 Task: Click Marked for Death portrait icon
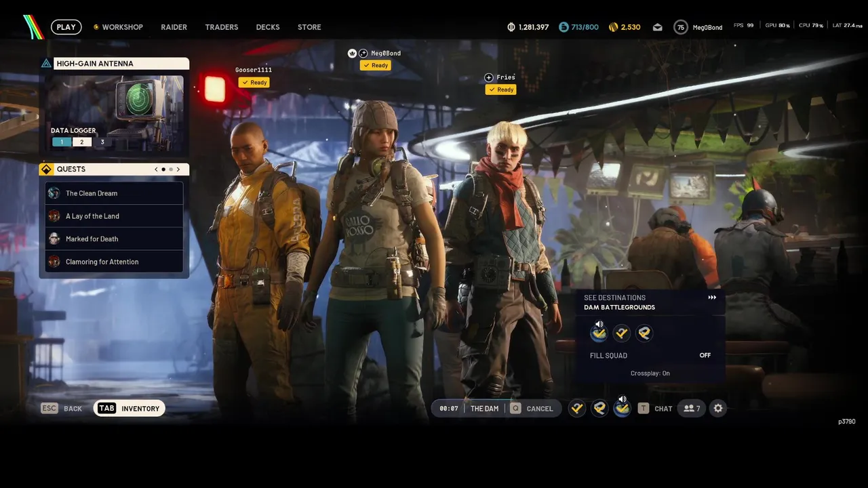(54, 239)
